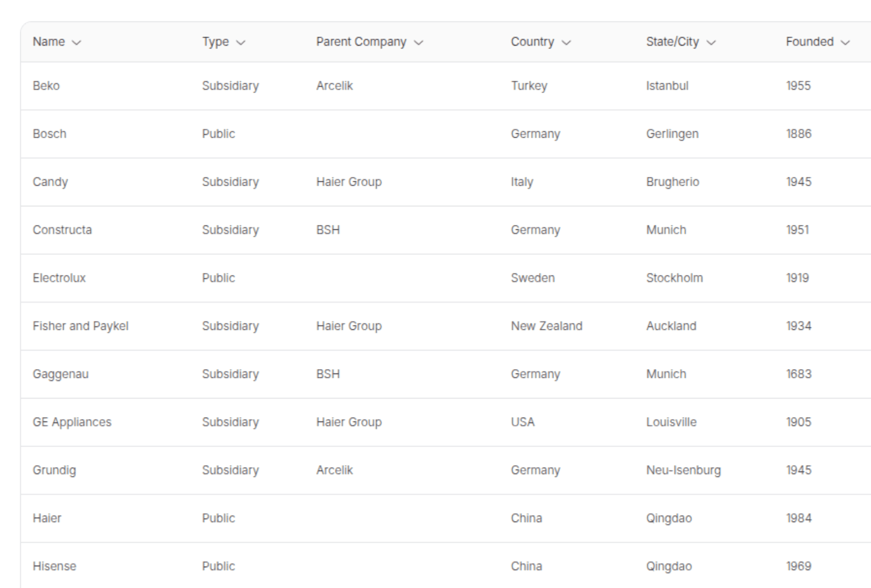Sort the table by Name
The height and width of the screenshot is (588, 871).
click(x=49, y=41)
